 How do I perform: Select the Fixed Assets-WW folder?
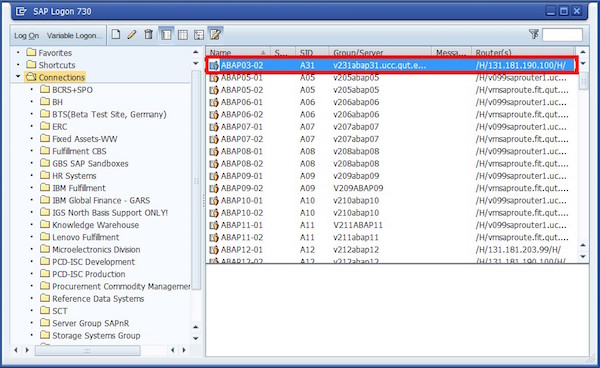coord(78,139)
